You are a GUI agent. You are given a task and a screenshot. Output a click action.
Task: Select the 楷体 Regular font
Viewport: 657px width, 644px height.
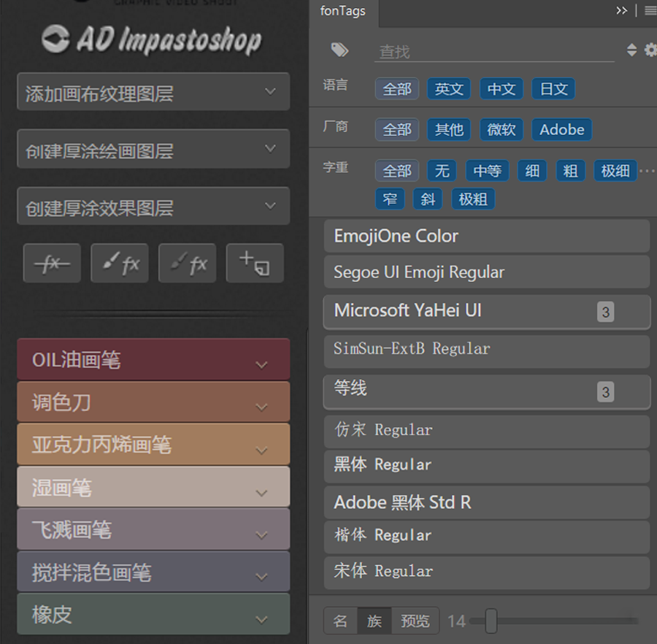[487, 537]
